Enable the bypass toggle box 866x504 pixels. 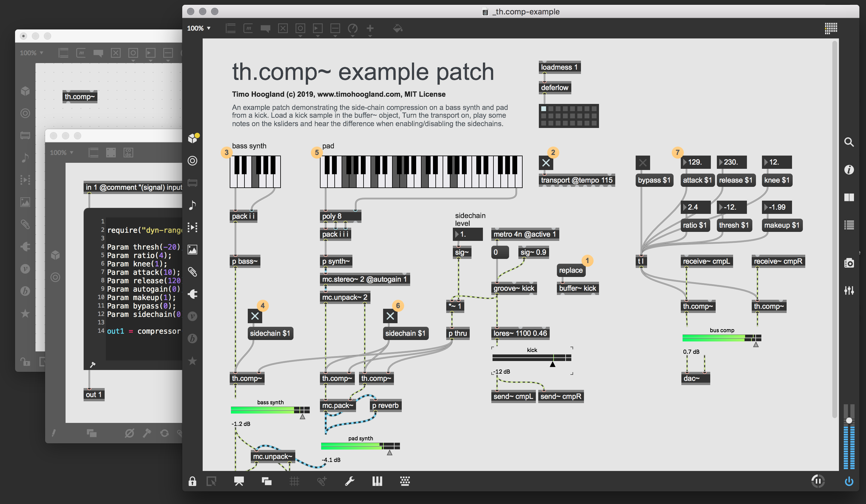tap(643, 163)
